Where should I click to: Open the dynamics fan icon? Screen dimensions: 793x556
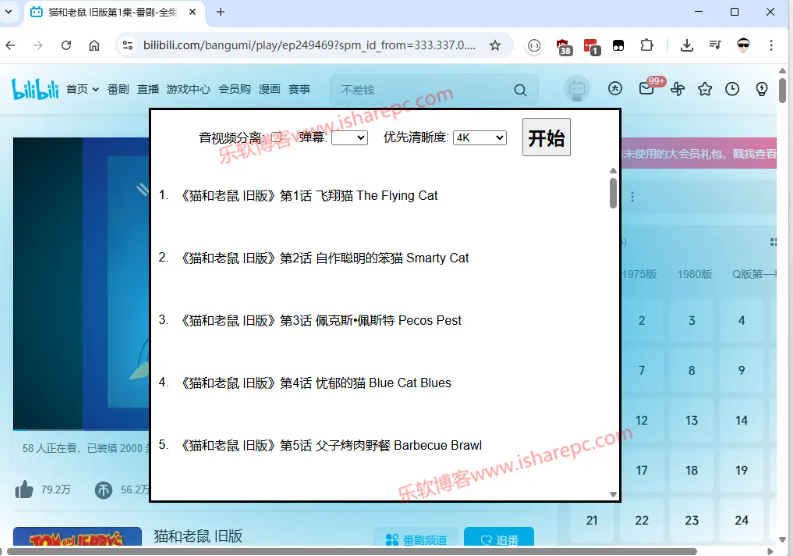(x=678, y=89)
